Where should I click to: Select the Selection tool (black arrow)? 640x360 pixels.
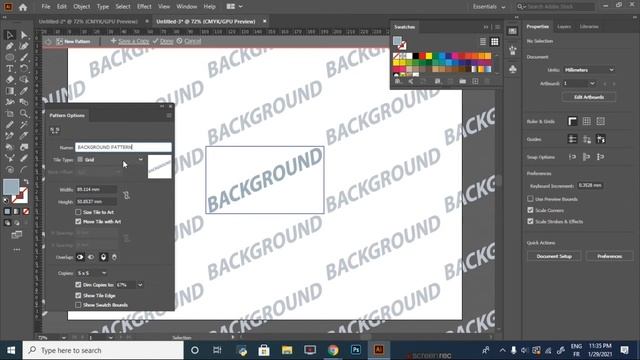(x=10, y=35)
